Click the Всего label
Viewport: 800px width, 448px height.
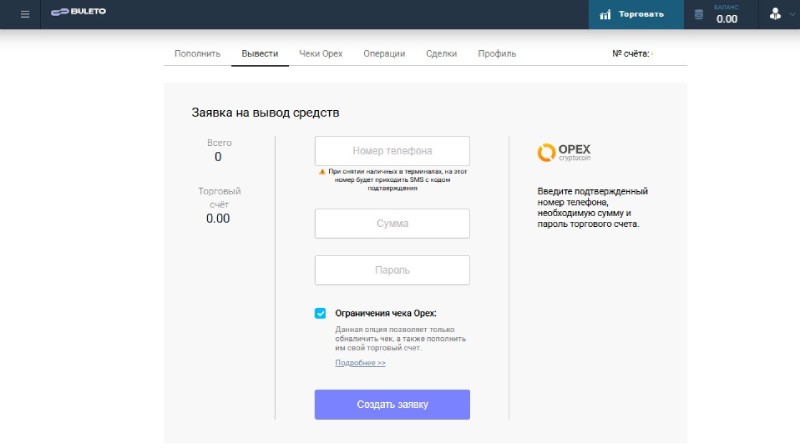(x=219, y=143)
